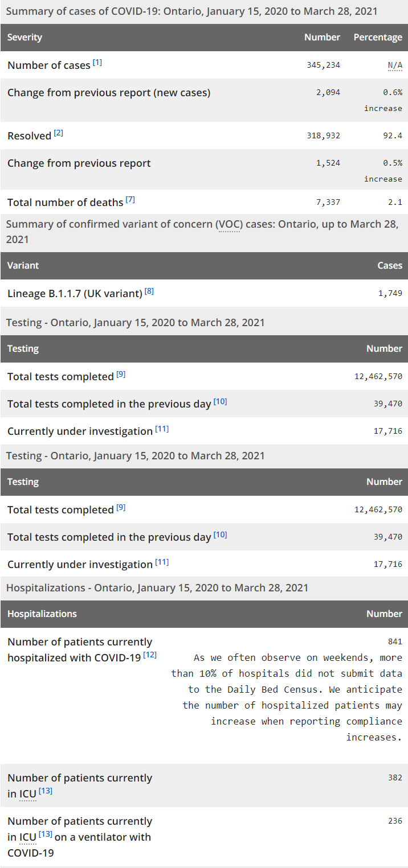The image size is (408, 868).
Task: Select the Variant column header
Action: [23, 265]
